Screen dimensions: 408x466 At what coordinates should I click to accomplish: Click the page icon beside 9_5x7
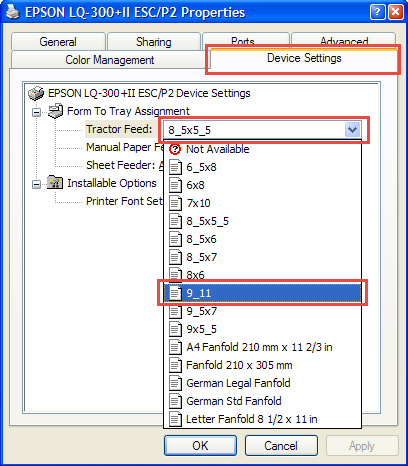(x=175, y=312)
